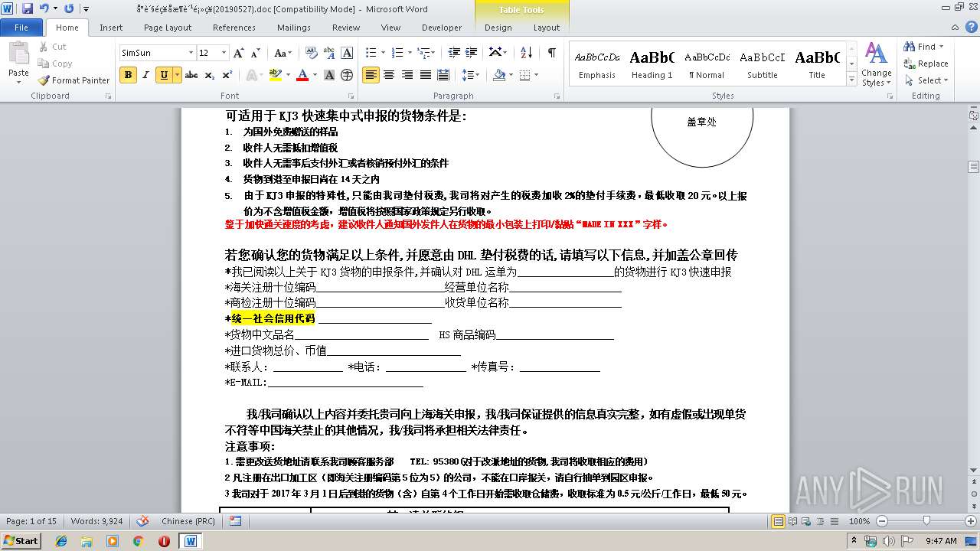Toggle Italic formatting
Viewport: 980px width, 551px height.
pos(145,75)
